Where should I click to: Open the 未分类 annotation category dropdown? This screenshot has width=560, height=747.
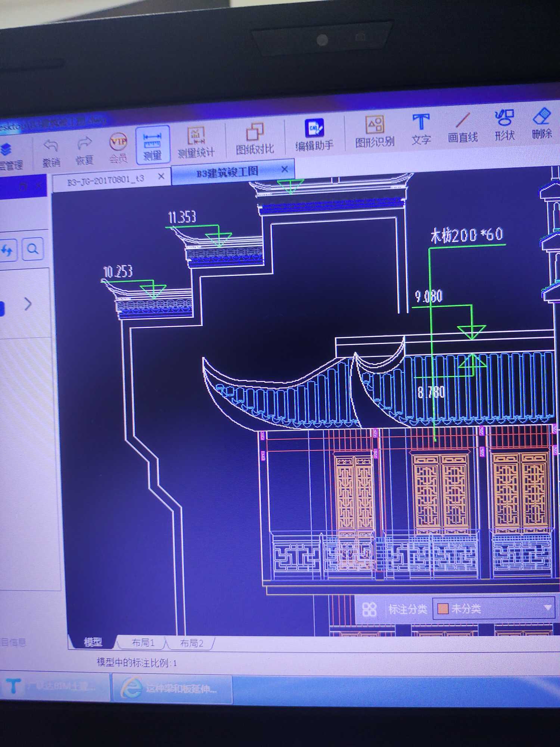pos(494,608)
